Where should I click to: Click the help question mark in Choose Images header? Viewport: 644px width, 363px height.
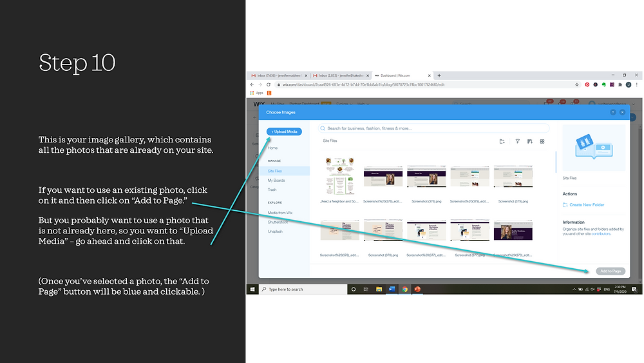613,112
